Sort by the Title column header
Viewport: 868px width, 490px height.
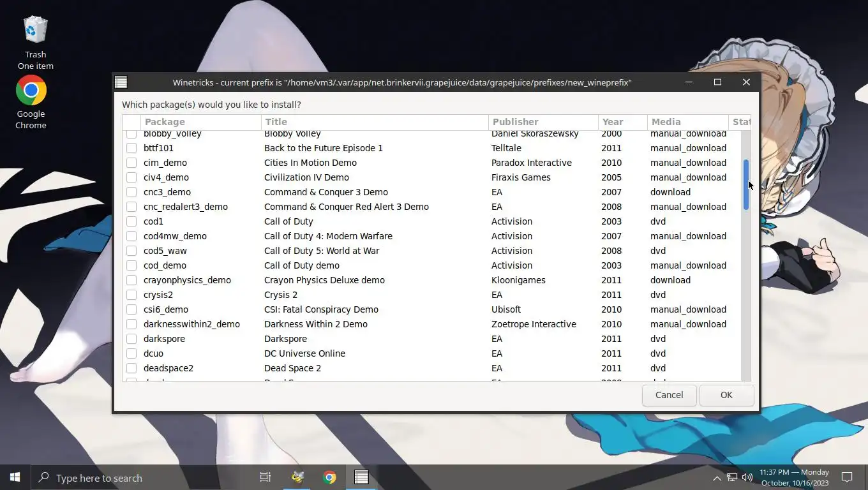click(375, 122)
